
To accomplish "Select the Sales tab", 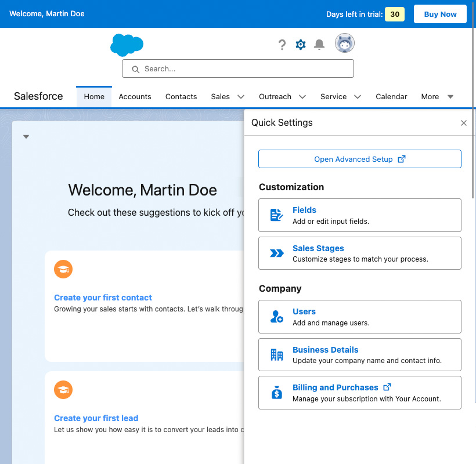I will tap(220, 96).
